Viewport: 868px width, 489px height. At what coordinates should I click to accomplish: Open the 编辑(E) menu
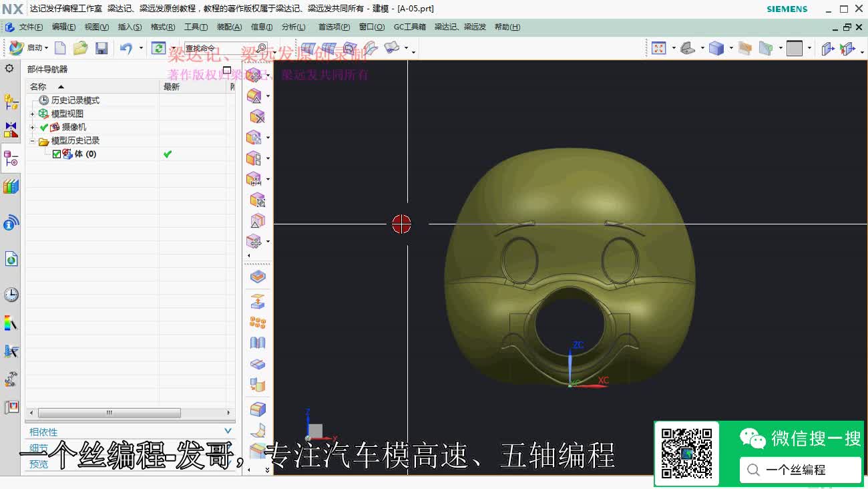pyautogui.click(x=63, y=27)
